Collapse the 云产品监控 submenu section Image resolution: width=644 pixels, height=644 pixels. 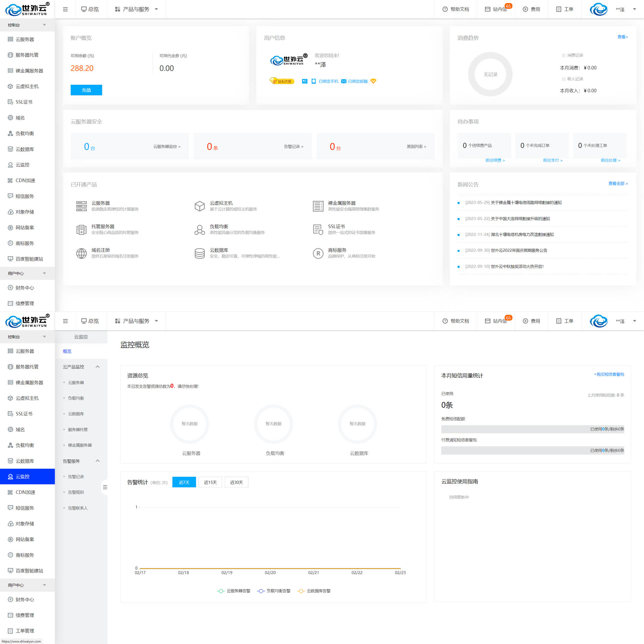point(98,367)
